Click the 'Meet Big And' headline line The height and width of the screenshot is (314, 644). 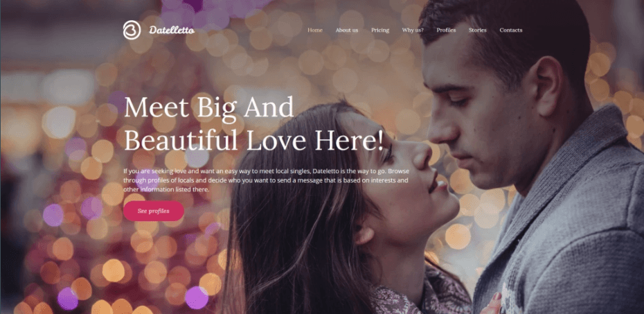pyautogui.click(x=209, y=107)
